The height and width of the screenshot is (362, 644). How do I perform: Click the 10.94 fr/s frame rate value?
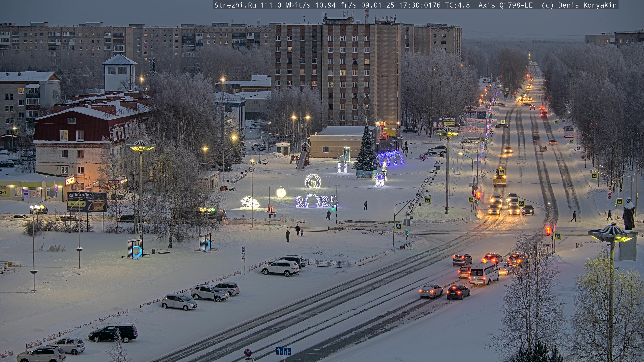[336, 5]
